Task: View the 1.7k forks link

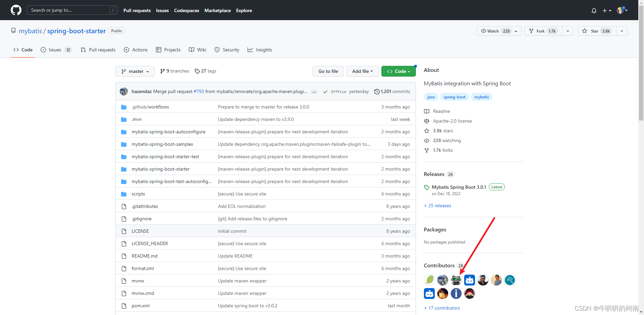Action: point(439,150)
